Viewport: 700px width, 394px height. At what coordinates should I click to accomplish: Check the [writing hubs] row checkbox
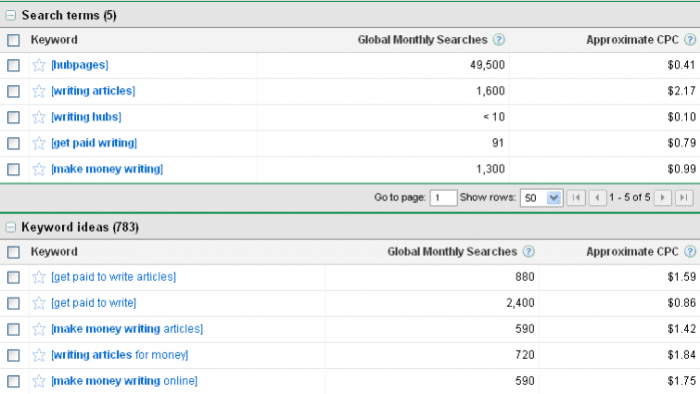click(x=13, y=117)
